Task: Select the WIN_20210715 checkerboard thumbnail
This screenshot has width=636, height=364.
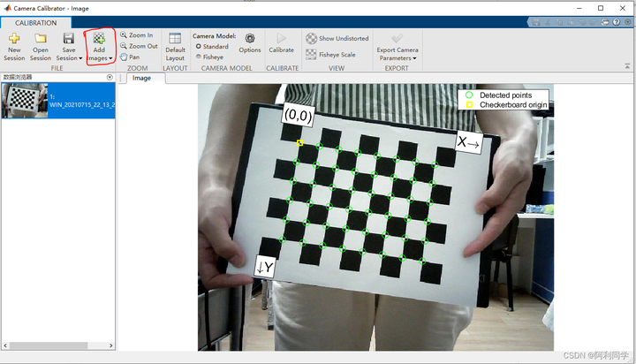Action: (x=25, y=100)
